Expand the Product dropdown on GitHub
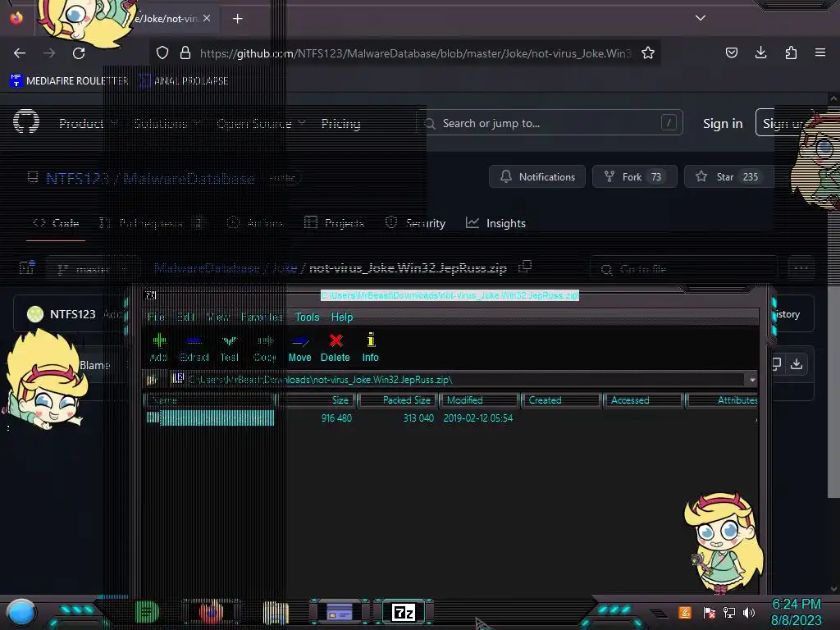Image resolution: width=840 pixels, height=630 pixels. (x=89, y=124)
